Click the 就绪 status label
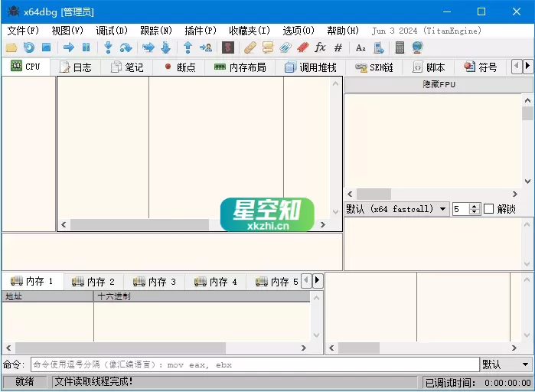535x392 pixels. coord(24,381)
